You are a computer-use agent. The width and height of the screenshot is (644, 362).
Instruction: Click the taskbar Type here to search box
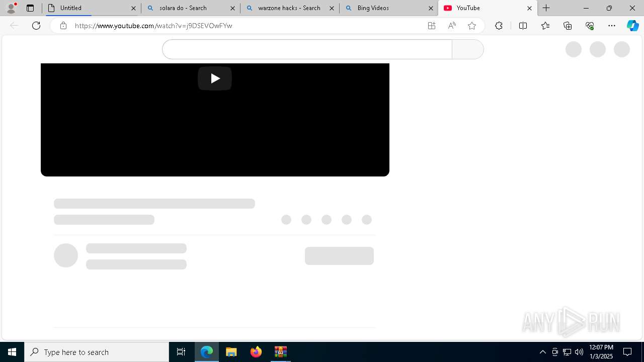coord(97,352)
